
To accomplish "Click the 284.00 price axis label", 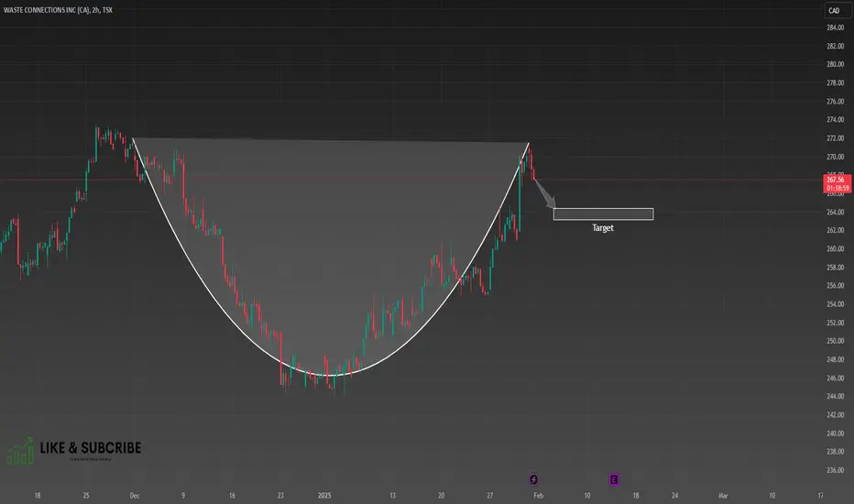I will click(x=835, y=27).
